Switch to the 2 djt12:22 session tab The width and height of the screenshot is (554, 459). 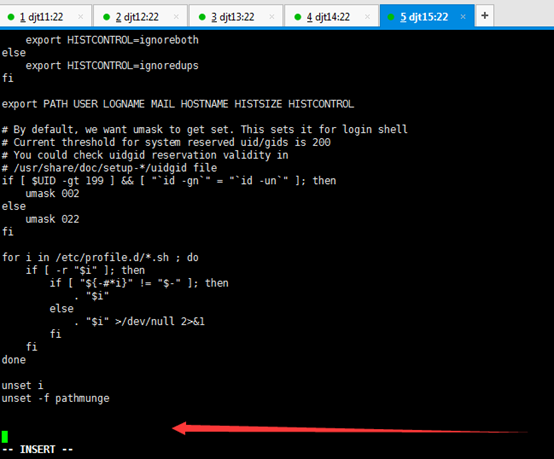[140, 16]
